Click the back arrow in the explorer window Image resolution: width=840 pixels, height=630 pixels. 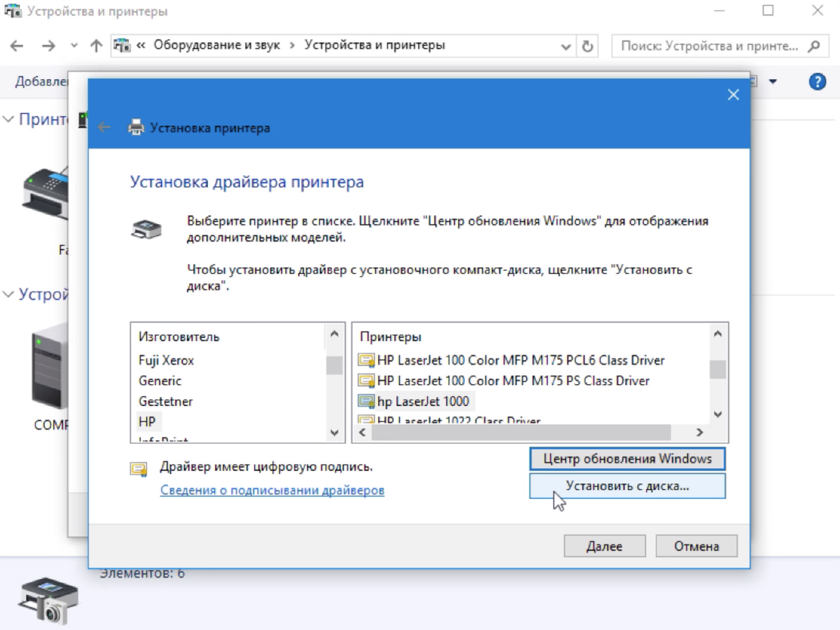pyautogui.click(x=17, y=46)
